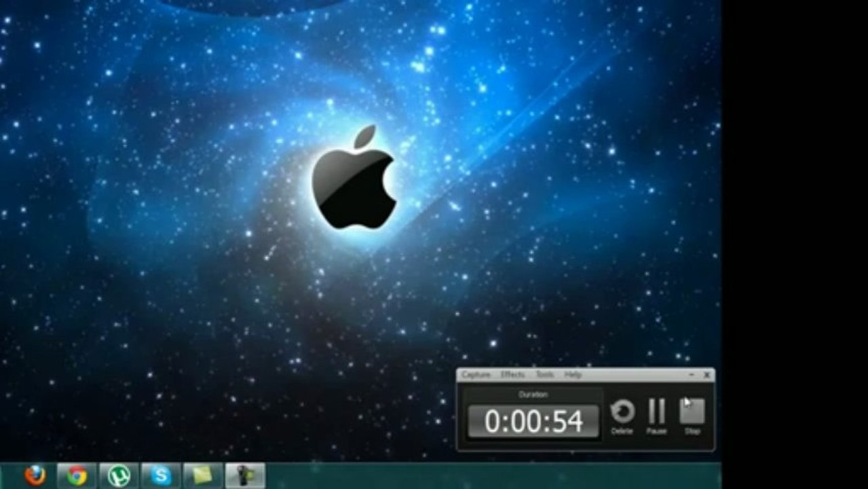The width and height of the screenshot is (868, 489).
Task: Pause the recording
Action: pyautogui.click(x=656, y=416)
